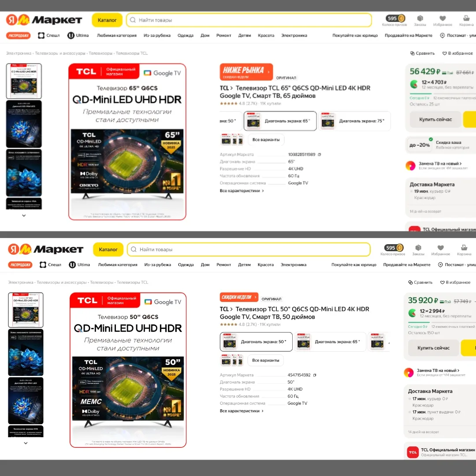Open Спешл category in top page
The image size is (476, 476).
[x=49, y=36]
